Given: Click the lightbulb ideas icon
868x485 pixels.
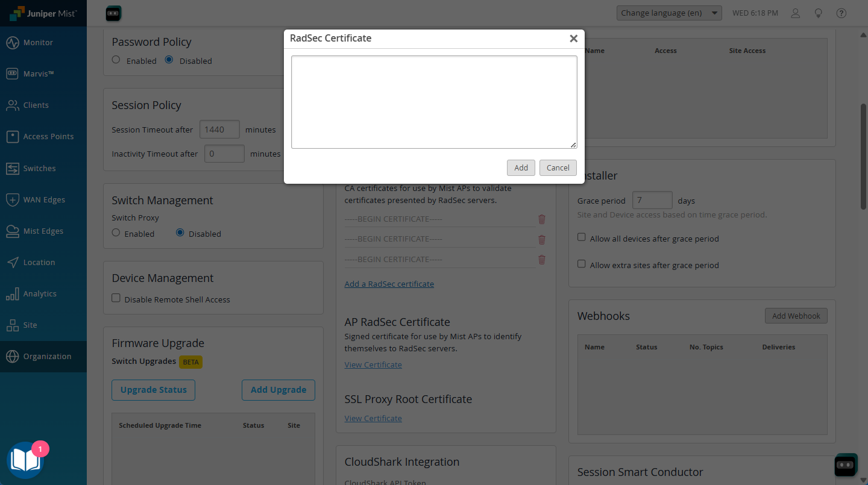Looking at the screenshot, I should tap(819, 13).
